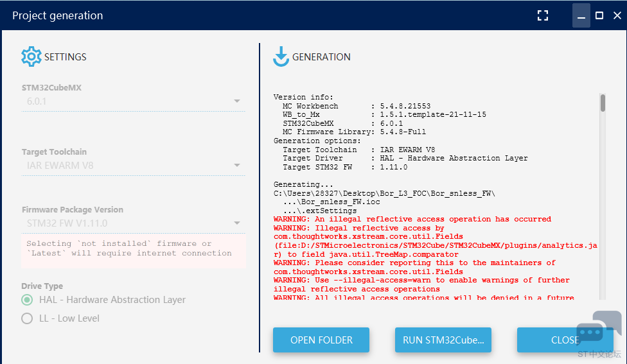The width and height of the screenshot is (627, 364).
Task: Click the .extSettings log line
Action: (x=319, y=211)
